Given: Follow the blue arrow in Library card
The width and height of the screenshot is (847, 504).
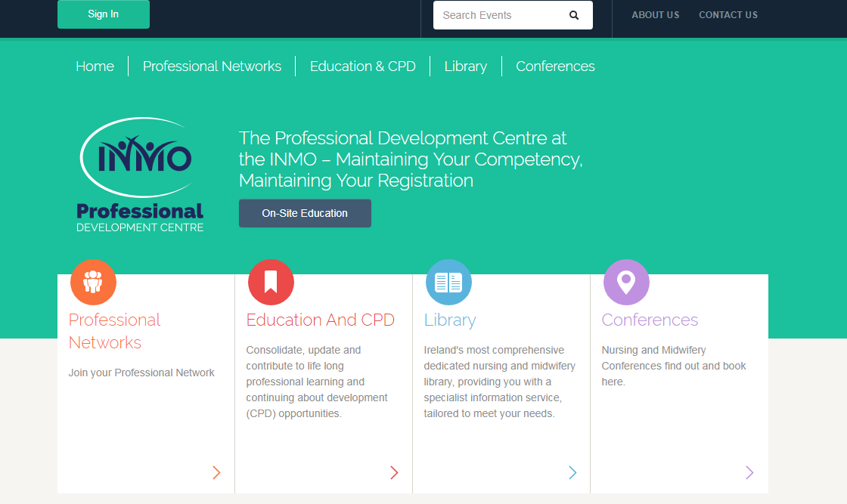Looking at the screenshot, I should click(x=572, y=473).
